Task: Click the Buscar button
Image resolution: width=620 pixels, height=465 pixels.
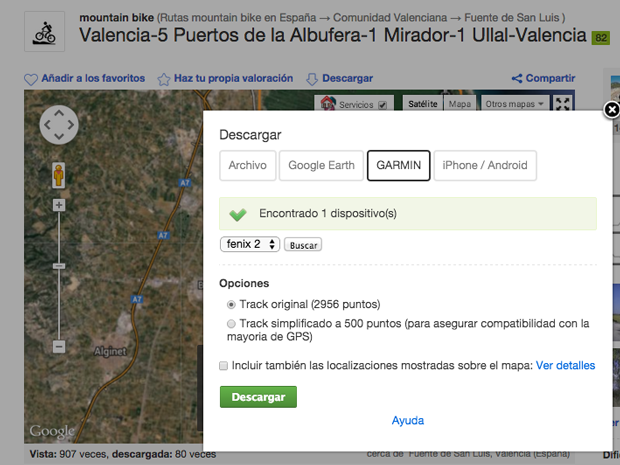Action: pyautogui.click(x=303, y=245)
